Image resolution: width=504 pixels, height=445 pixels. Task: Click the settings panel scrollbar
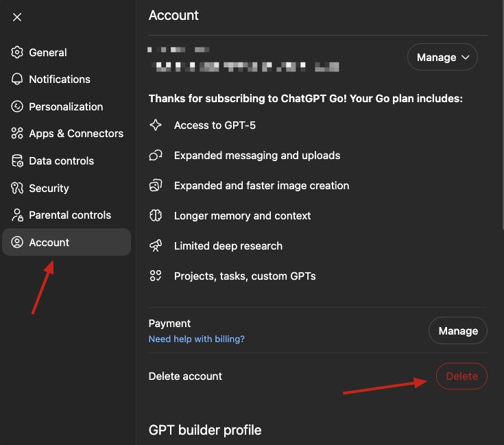pos(503,114)
